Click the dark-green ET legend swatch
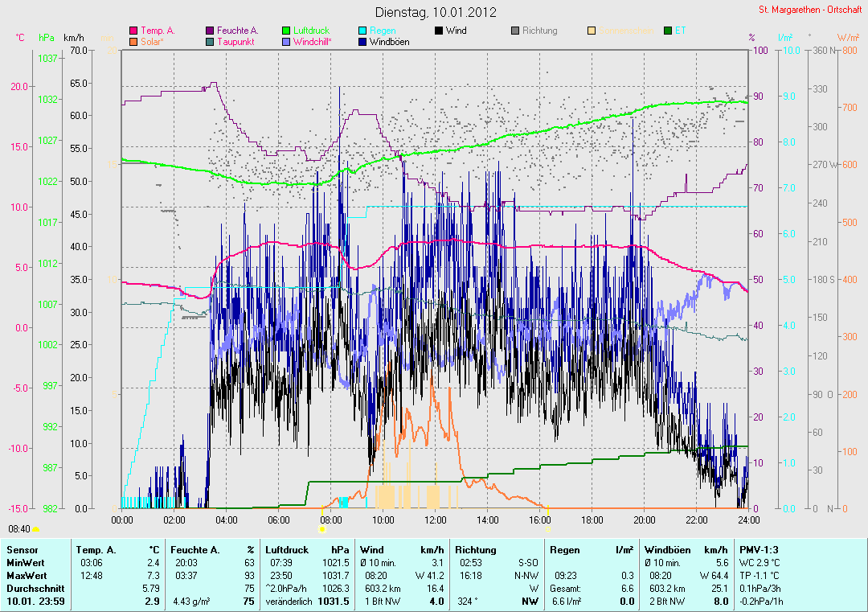868x612 pixels. [668, 31]
